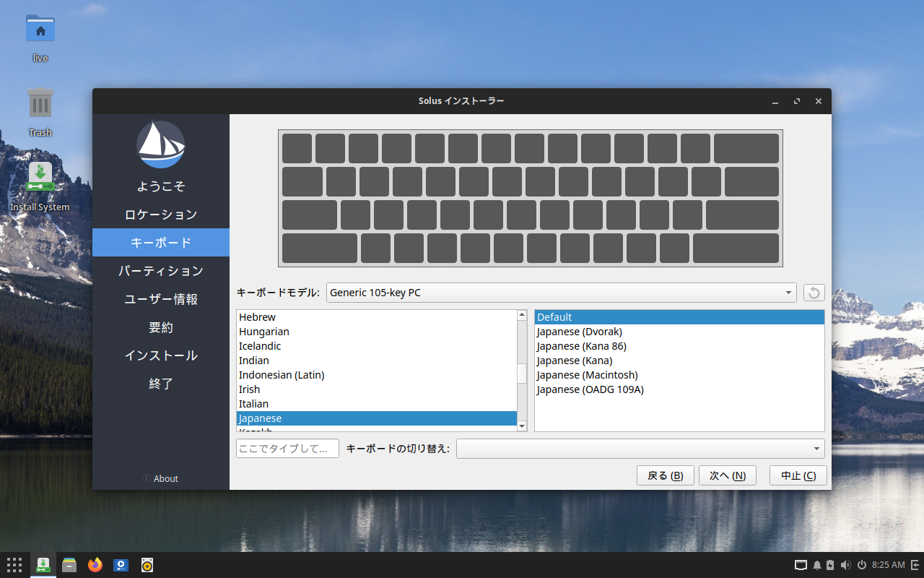Select Italian in the layout list
The width and height of the screenshot is (924, 578).
coord(377,404)
